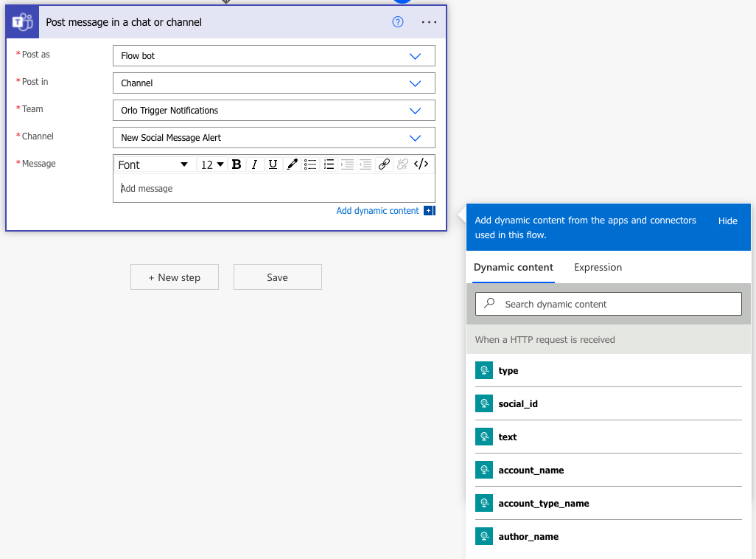
Task: Insert a numbered list in message
Action: coord(329,164)
